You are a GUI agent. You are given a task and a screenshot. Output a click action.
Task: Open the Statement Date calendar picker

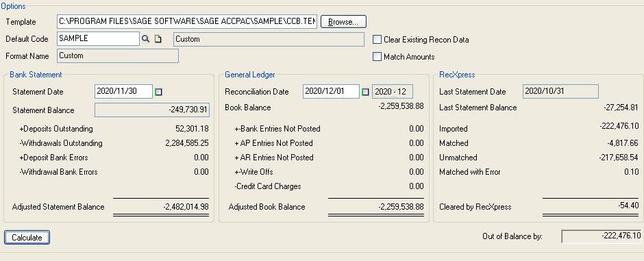pyautogui.click(x=158, y=92)
